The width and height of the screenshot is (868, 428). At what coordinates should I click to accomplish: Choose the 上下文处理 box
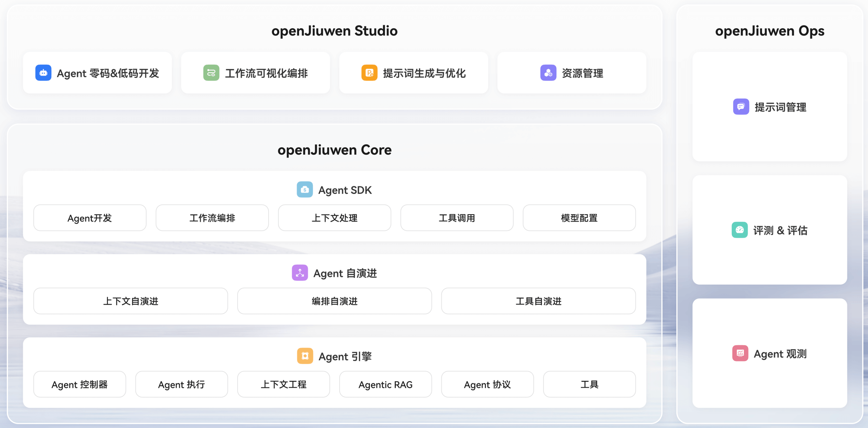[x=334, y=218]
